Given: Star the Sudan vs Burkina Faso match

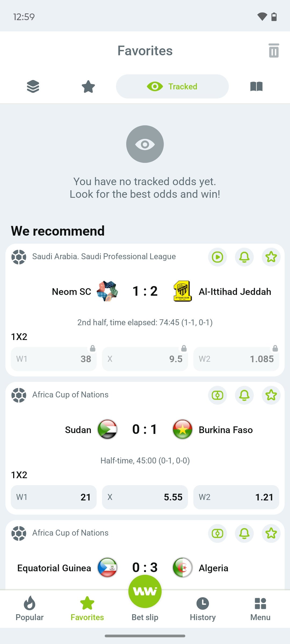Looking at the screenshot, I should coord(271,395).
